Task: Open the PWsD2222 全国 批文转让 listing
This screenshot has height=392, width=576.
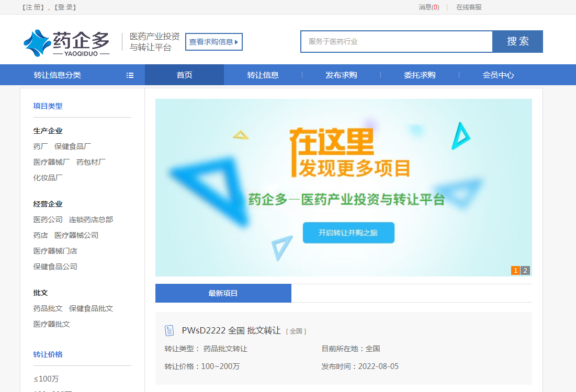Action: 231,330
